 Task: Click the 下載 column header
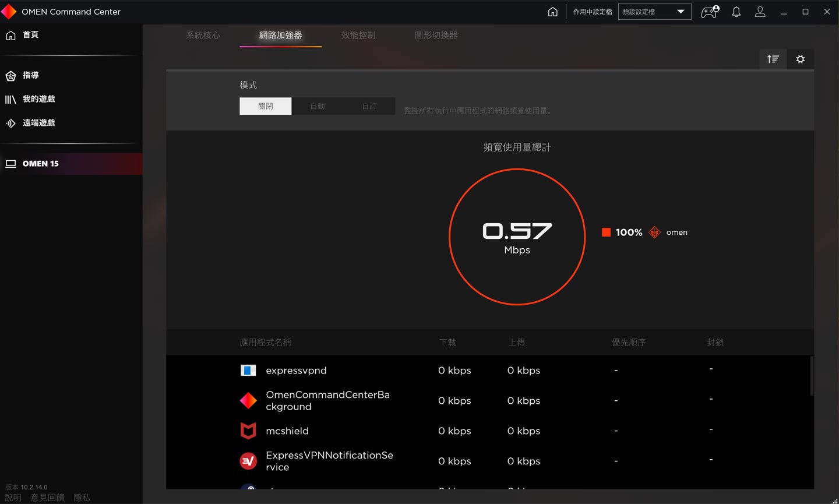447,343
